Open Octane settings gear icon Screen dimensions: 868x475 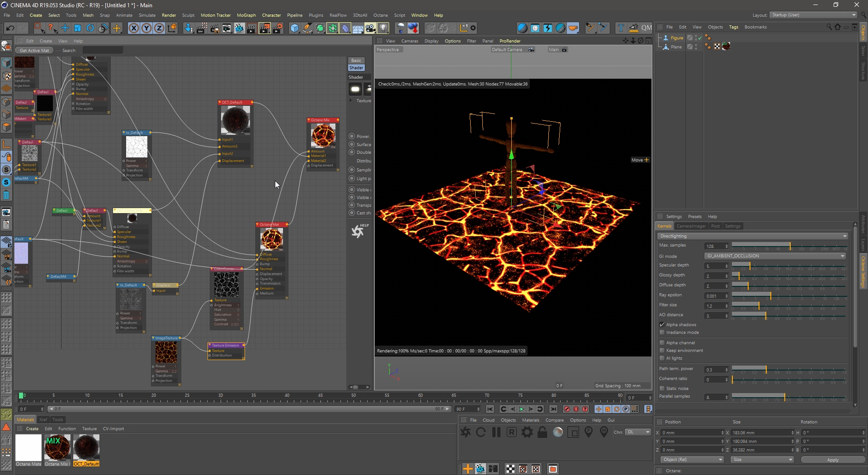527,432
